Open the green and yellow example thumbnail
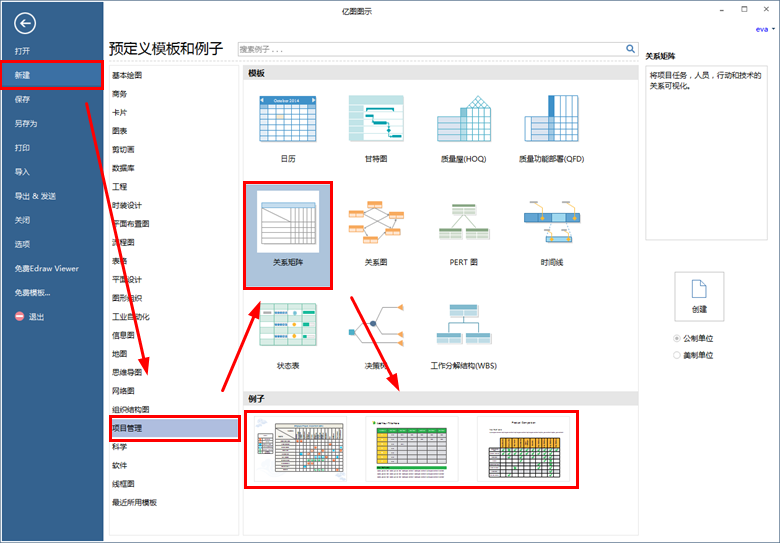The width and height of the screenshot is (780, 543). point(412,449)
